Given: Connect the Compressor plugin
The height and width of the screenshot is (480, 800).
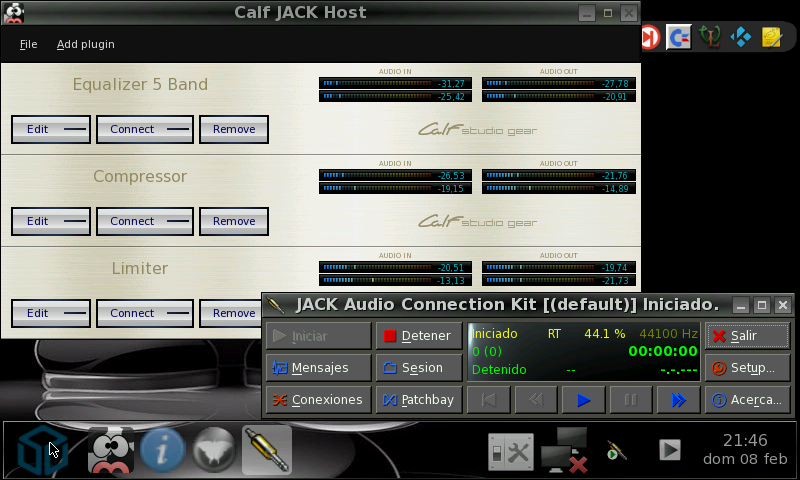Looking at the screenshot, I should click(x=145, y=221).
